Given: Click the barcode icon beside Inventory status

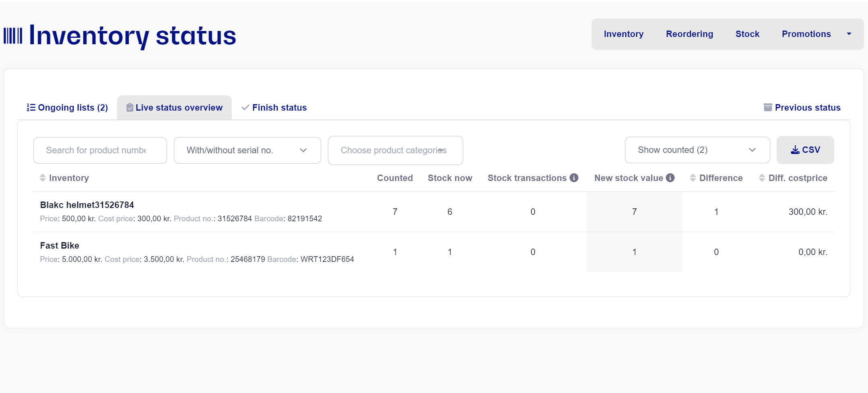Looking at the screenshot, I should [13, 36].
